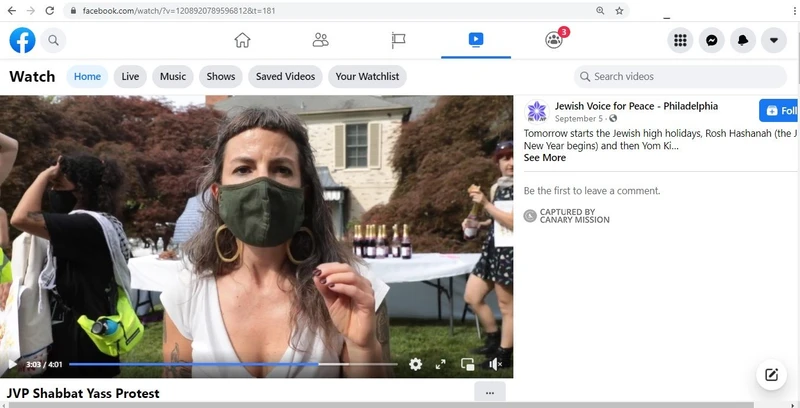Image resolution: width=800 pixels, height=408 pixels.
Task: Open Groups icon with notification badge
Action: click(554, 40)
